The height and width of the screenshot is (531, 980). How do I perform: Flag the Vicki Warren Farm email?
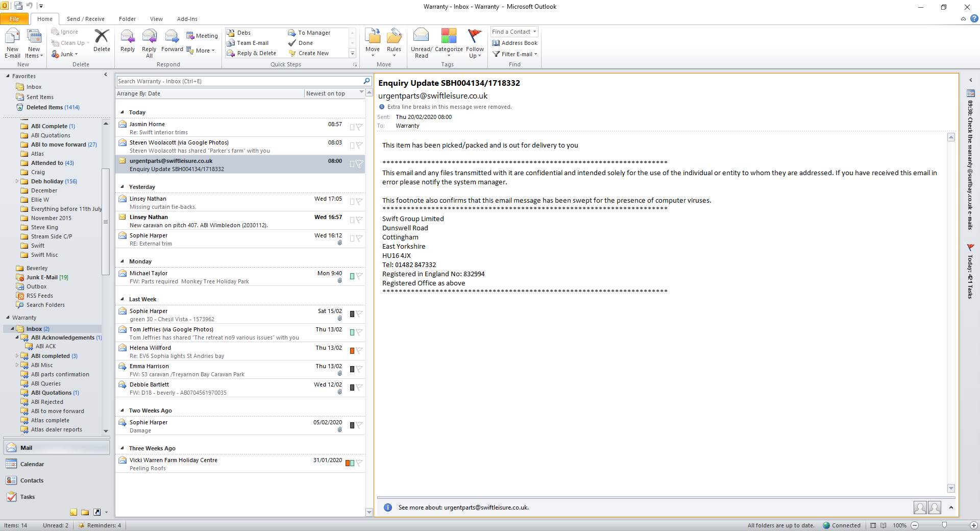tap(359, 463)
